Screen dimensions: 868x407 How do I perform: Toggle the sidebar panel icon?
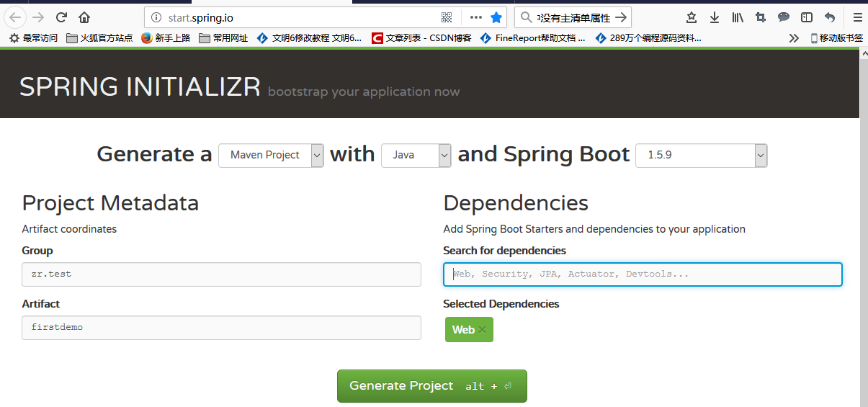[807, 17]
